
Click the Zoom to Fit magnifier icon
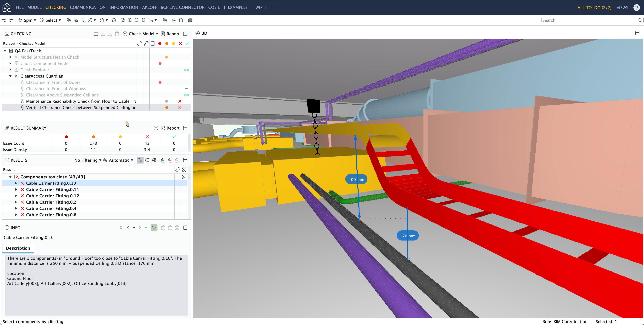pyautogui.click(x=123, y=20)
